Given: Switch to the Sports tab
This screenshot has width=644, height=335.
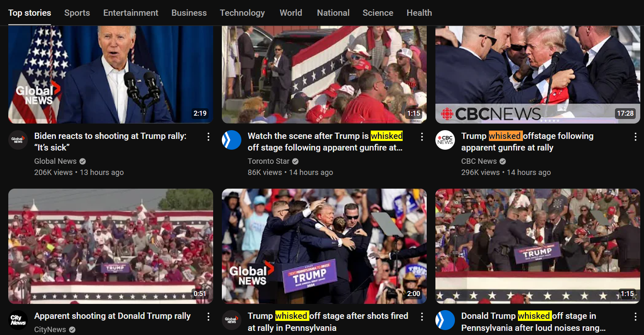Looking at the screenshot, I should (x=77, y=13).
